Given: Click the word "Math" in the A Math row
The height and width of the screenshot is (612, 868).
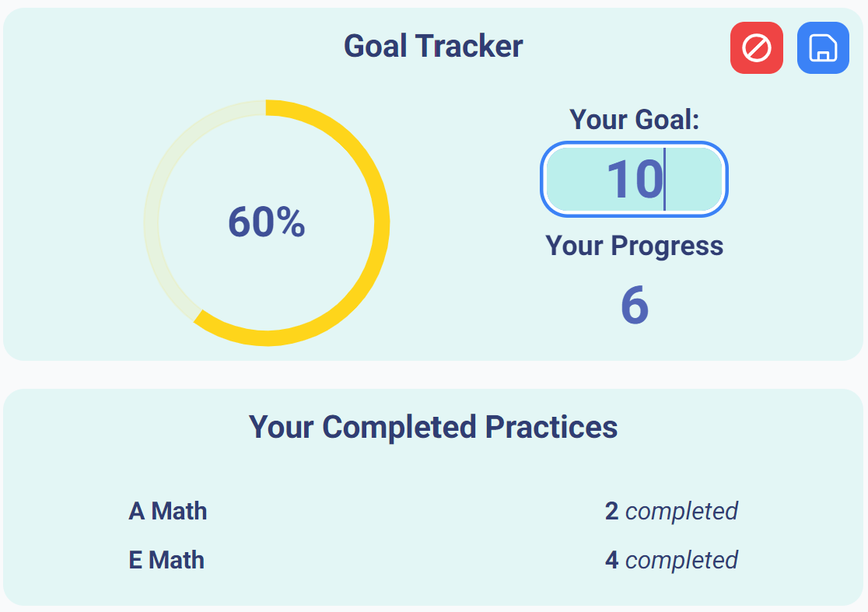Looking at the screenshot, I should (x=179, y=511).
